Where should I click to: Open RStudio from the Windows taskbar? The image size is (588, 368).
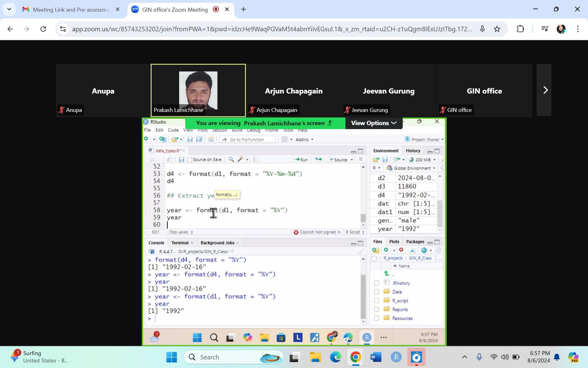pyautogui.click(x=396, y=357)
